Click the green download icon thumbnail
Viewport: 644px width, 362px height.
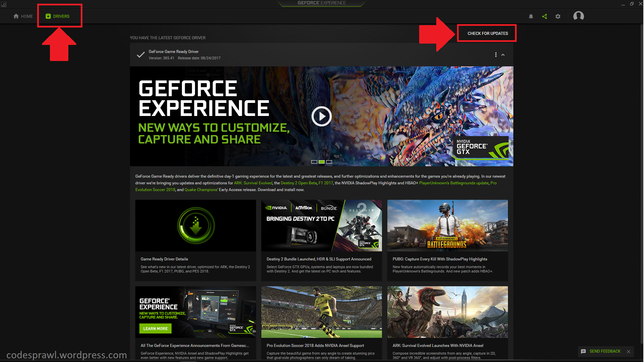(x=196, y=226)
